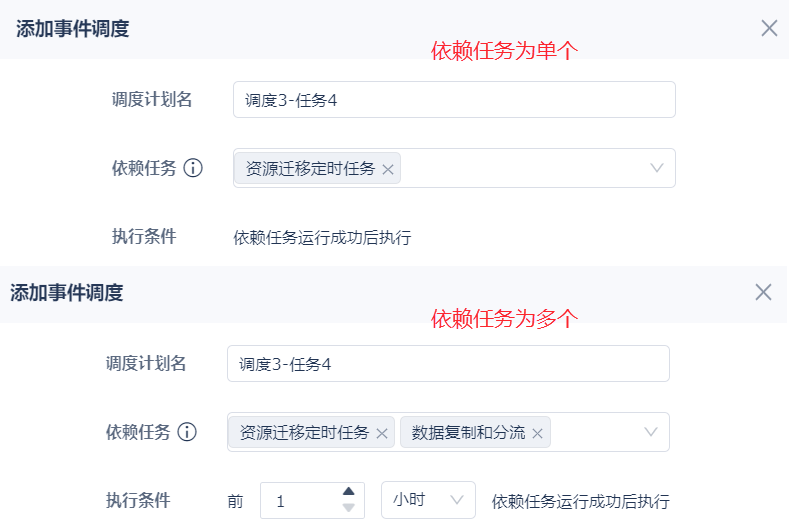789x529 pixels.
Task: Select 资源迁移定时任务 tag text in upper dialog
Action: [310, 169]
